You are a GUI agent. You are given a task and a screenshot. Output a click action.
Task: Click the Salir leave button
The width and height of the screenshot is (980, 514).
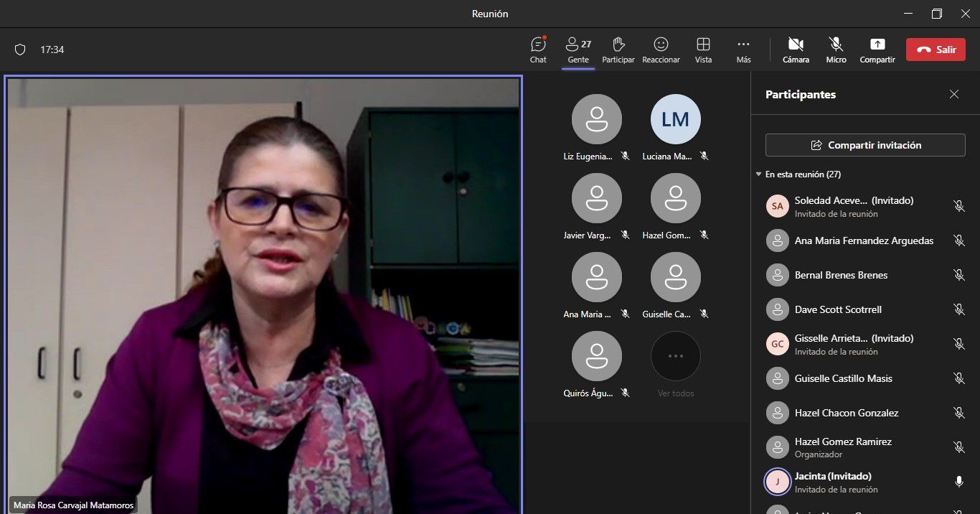[936, 50]
